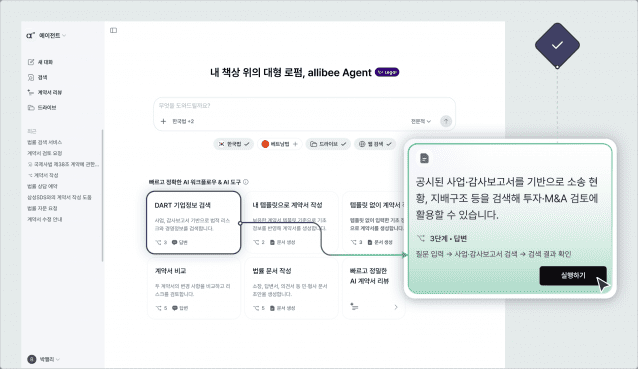Open recent chat about 국제사법 제38조

(x=63, y=164)
